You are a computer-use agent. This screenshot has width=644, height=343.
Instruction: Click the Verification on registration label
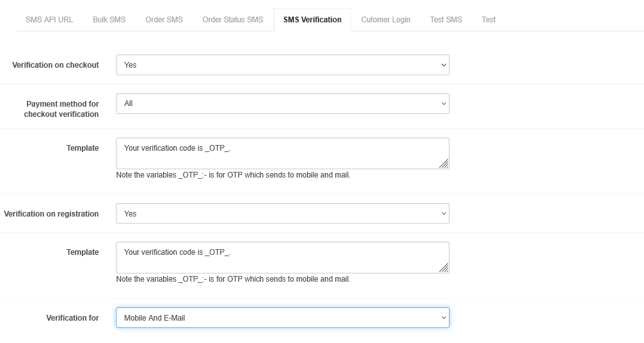pos(51,214)
